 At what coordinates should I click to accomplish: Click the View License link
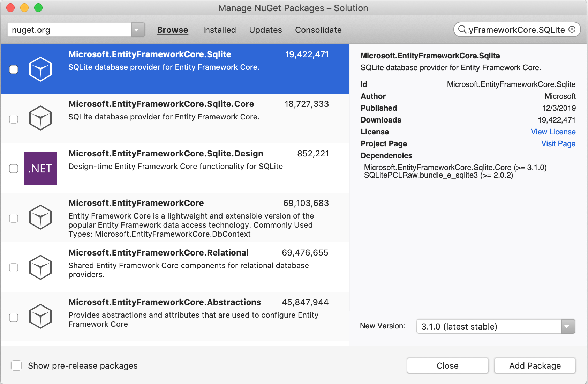(553, 132)
